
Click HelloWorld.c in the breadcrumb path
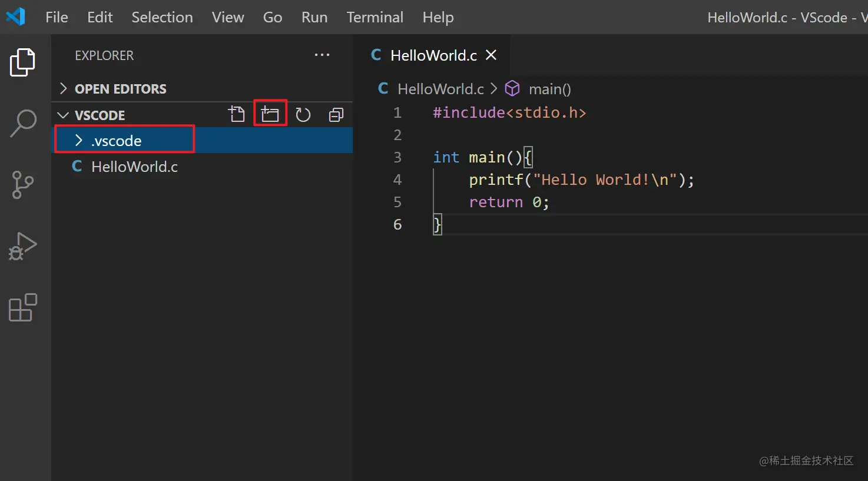click(440, 89)
